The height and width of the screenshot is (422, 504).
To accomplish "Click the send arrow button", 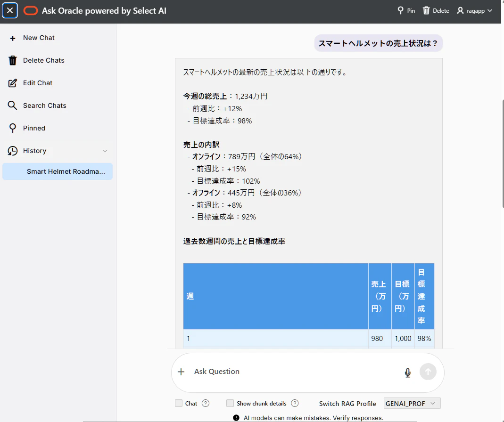I will click(x=428, y=372).
